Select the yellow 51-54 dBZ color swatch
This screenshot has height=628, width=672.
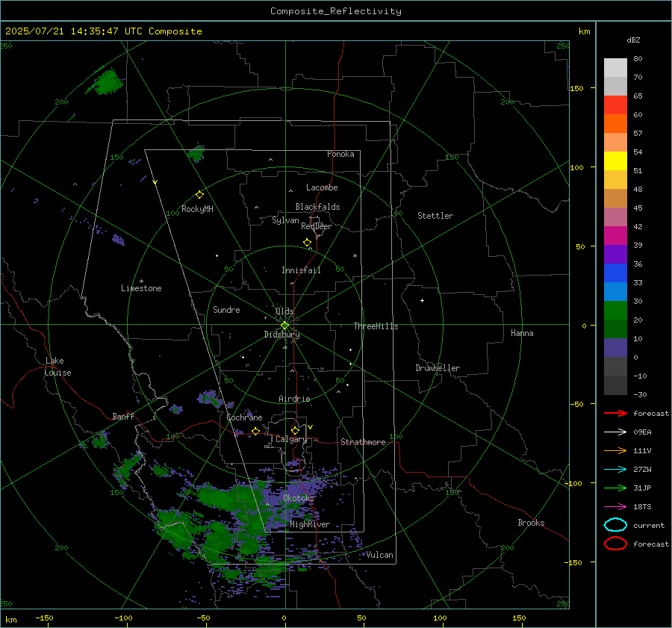[x=615, y=161]
